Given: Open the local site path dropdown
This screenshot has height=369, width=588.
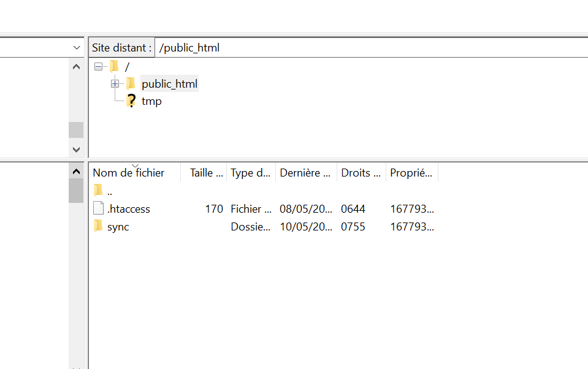Looking at the screenshot, I should click(x=77, y=48).
